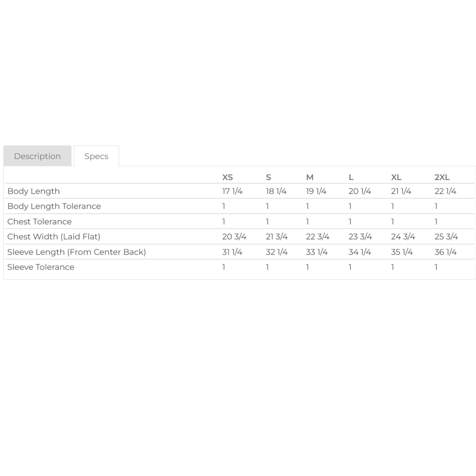
Task: Click the 2XL size column header
Action: (442, 177)
